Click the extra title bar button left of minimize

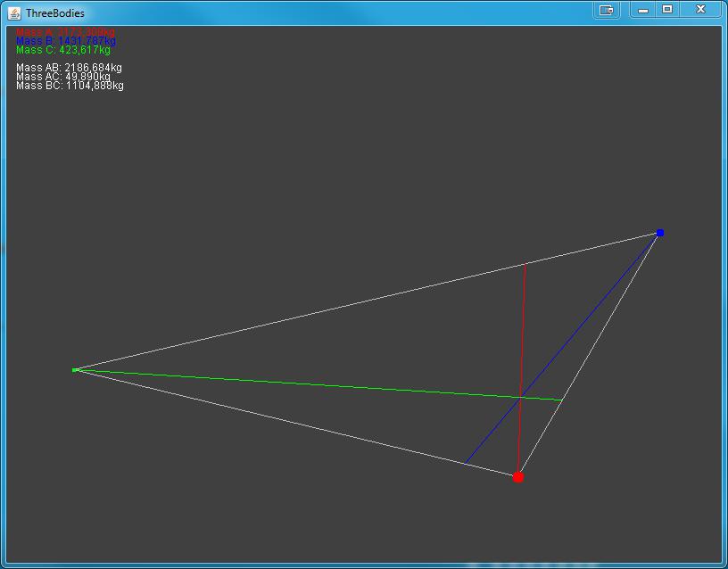607,10
